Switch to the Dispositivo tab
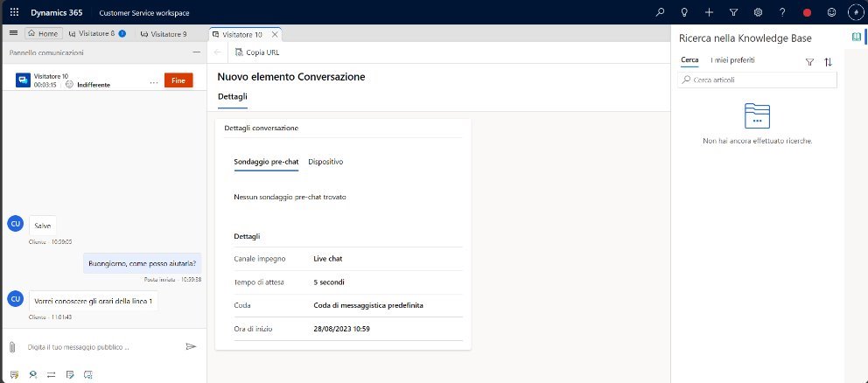The image size is (868, 383). point(325,162)
